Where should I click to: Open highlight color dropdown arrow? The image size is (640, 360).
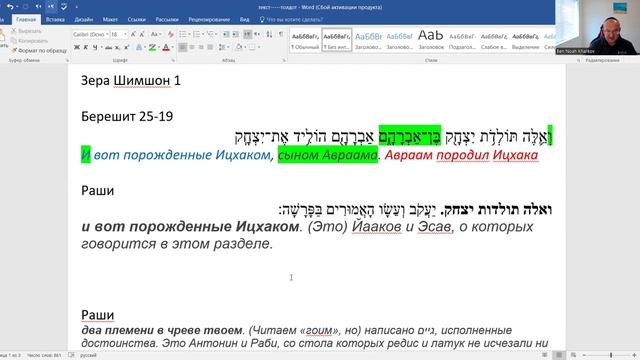pos(158,48)
